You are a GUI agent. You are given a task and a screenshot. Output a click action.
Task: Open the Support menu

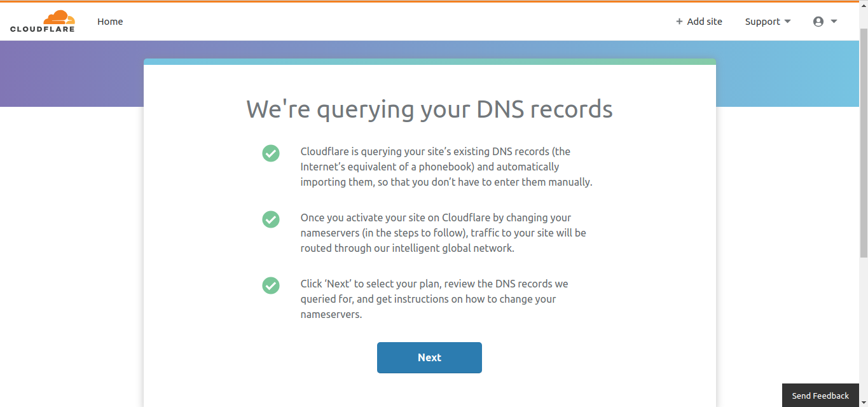coord(768,22)
